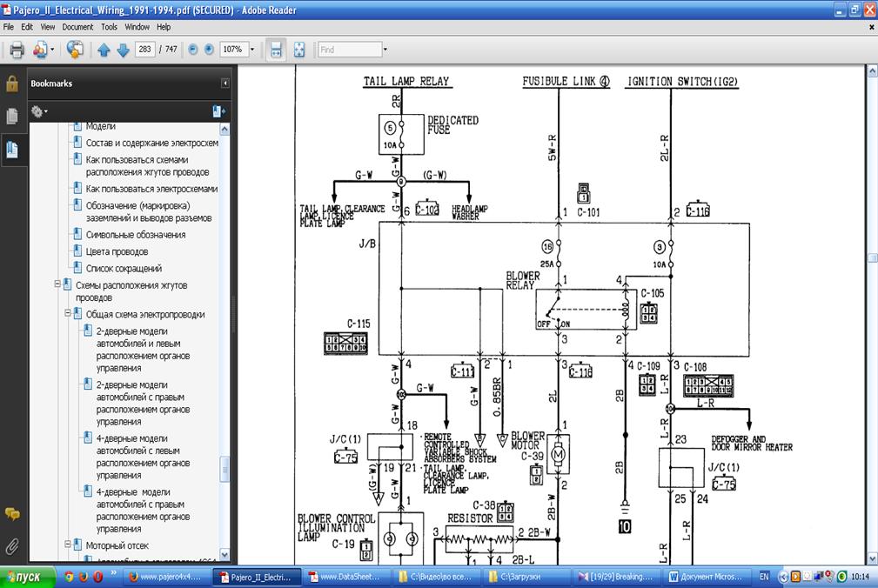Open the zoom percentage dropdown
The image size is (878, 588).
click(252, 50)
